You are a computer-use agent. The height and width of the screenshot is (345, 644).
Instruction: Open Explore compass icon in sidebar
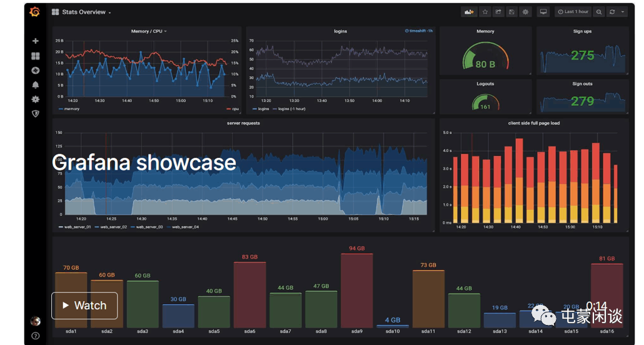click(x=36, y=70)
